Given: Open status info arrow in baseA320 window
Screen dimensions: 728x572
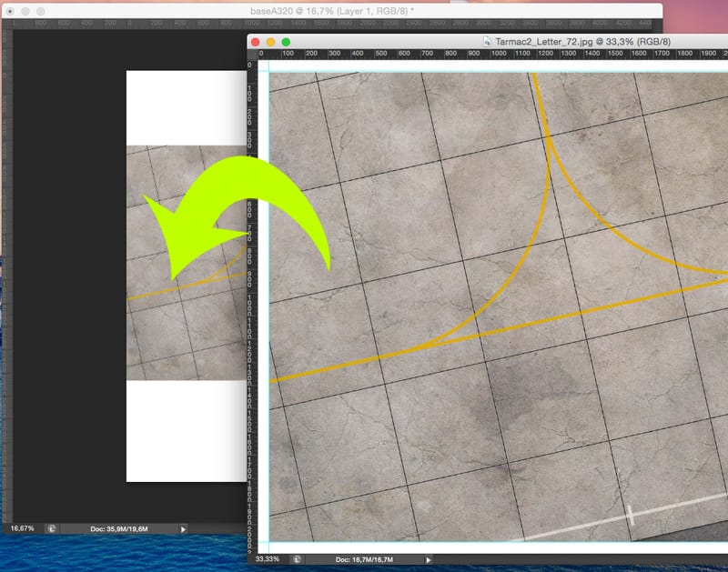Looking at the screenshot, I should tap(183, 529).
